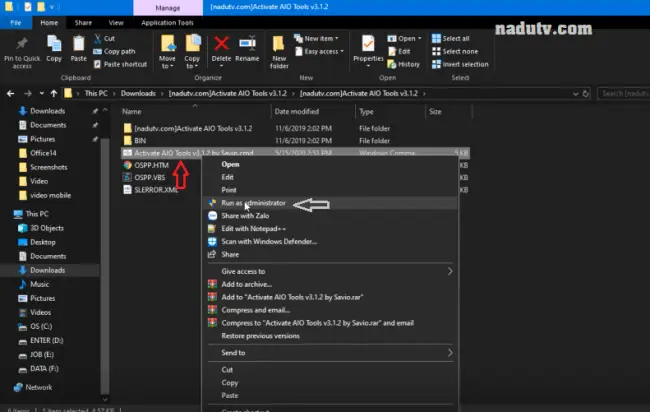Go back with the back arrow
This screenshot has width=650, height=412.
click(10, 94)
